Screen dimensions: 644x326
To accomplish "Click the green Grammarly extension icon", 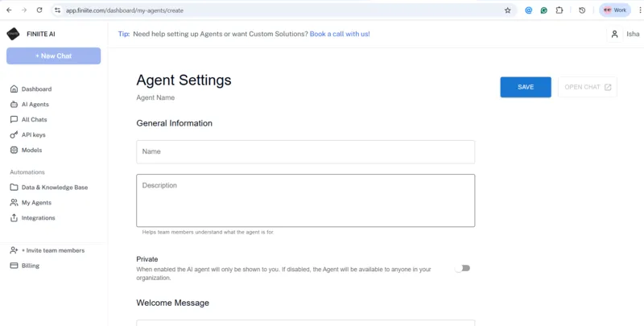I will [x=544, y=10].
